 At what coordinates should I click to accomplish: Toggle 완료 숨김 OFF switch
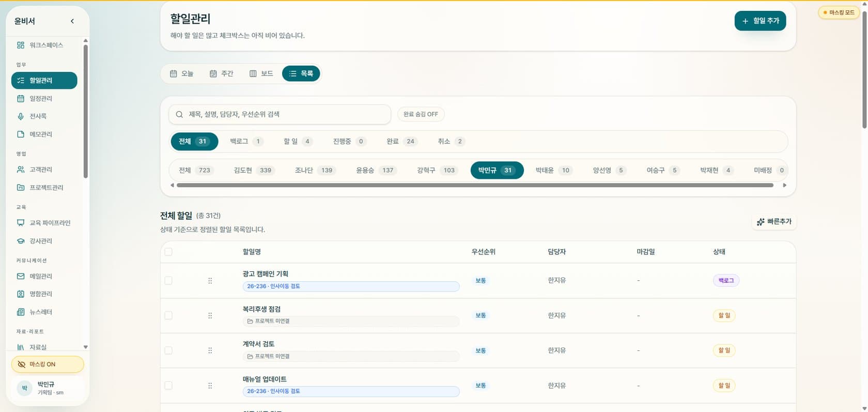(x=421, y=114)
